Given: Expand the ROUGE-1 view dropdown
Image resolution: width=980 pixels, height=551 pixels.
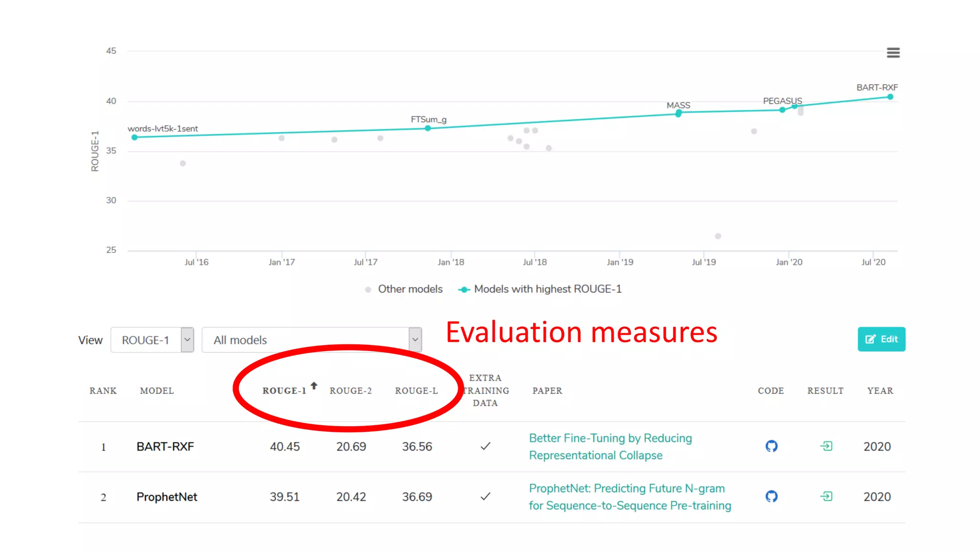Looking at the screenshot, I should tap(152, 340).
